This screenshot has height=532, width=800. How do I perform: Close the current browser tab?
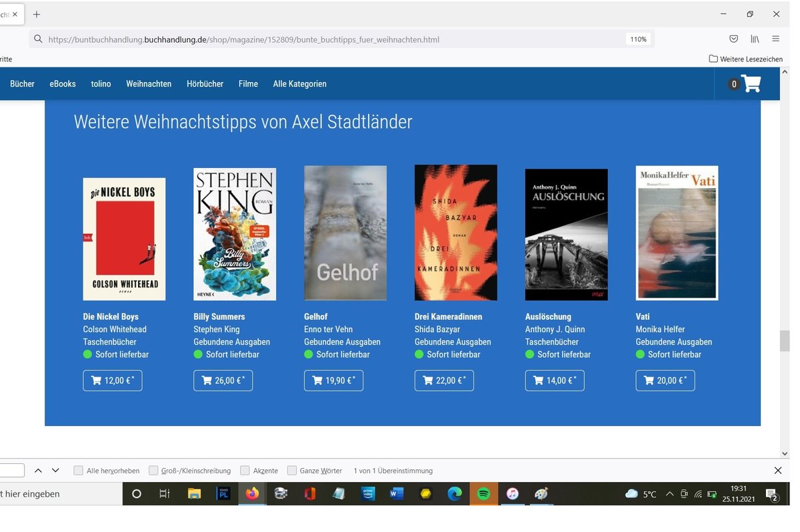(15, 14)
